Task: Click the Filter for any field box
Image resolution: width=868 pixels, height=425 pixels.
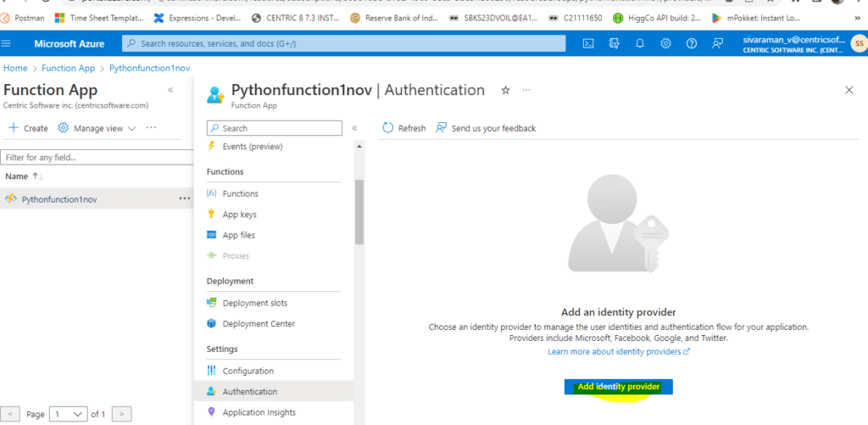Action: (97, 158)
